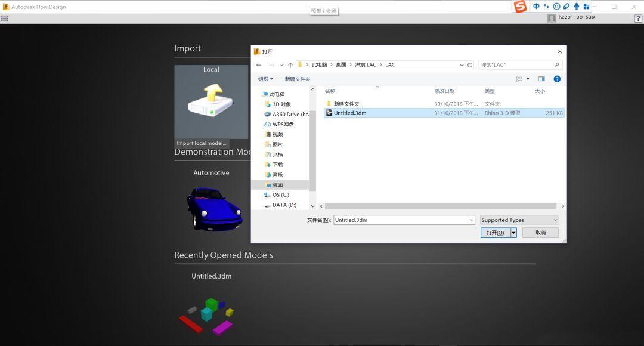Click Sogou emoji smiley icon
Image resolution: width=644 pixels, height=346 pixels.
point(556,6)
